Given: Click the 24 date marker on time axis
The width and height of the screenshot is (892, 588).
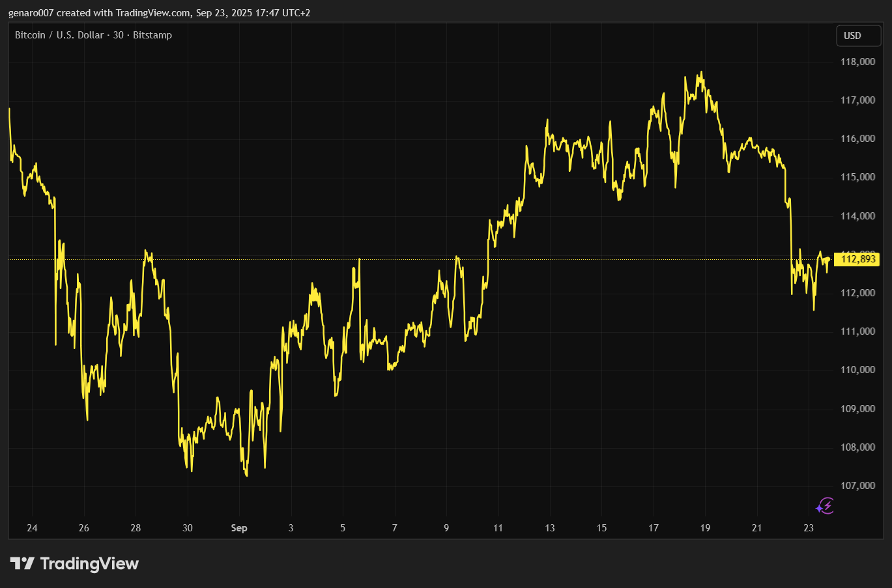Looking at the screenshot, I should (32, 528).
